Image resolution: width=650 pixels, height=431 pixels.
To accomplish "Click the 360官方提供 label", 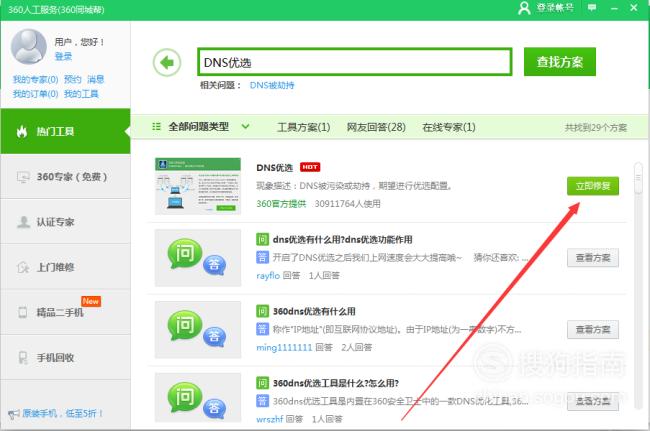I will point(281,203).
